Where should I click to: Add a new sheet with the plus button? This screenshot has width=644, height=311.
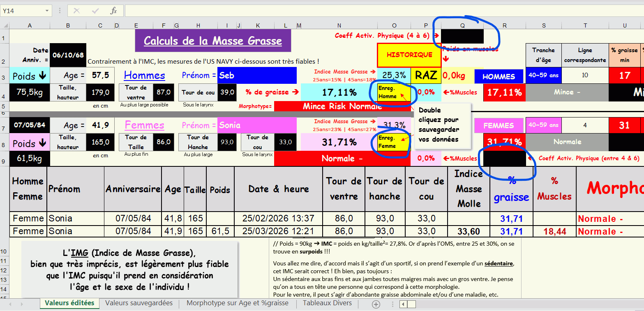[376, 304]
